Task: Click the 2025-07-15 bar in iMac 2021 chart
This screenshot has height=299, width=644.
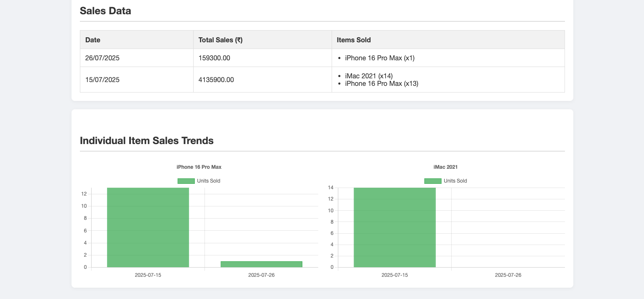Action: coord(395,227)
